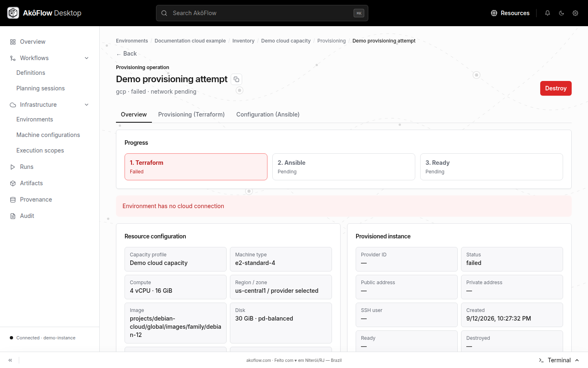Open the settings gear icon

(x=575, y=13)
